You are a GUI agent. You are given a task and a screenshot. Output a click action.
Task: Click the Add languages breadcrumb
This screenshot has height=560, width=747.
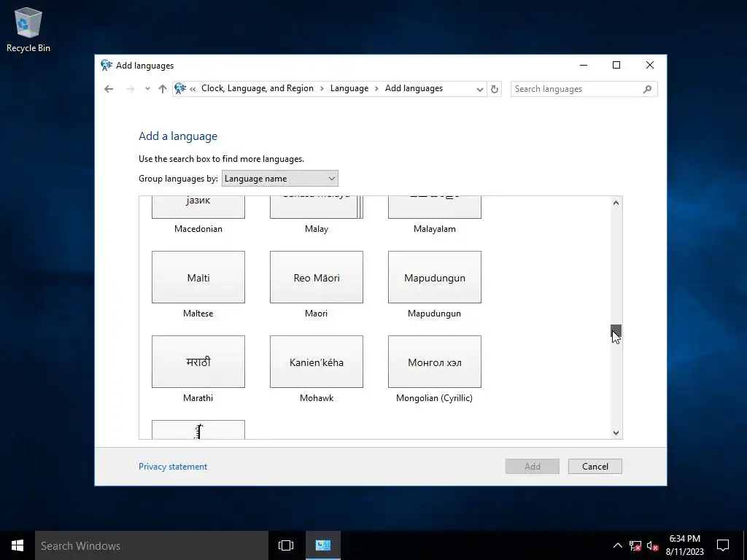click(414, 88)
